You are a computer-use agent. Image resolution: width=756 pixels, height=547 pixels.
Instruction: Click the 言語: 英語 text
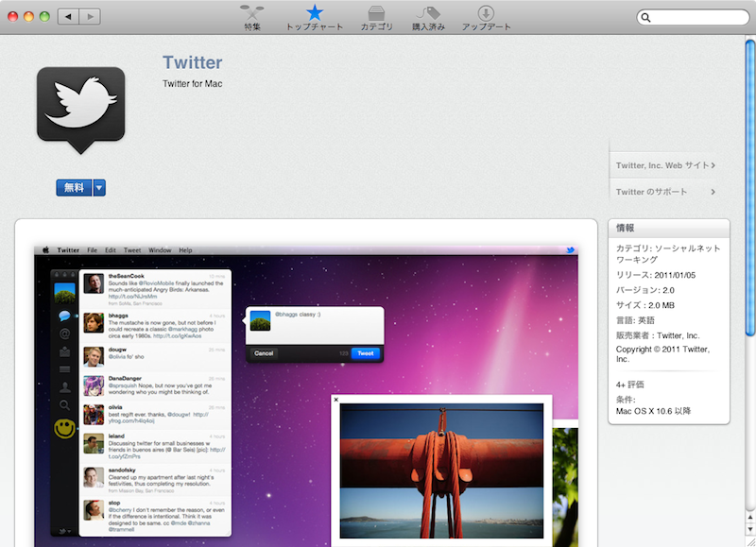click(x=635, y=320)
